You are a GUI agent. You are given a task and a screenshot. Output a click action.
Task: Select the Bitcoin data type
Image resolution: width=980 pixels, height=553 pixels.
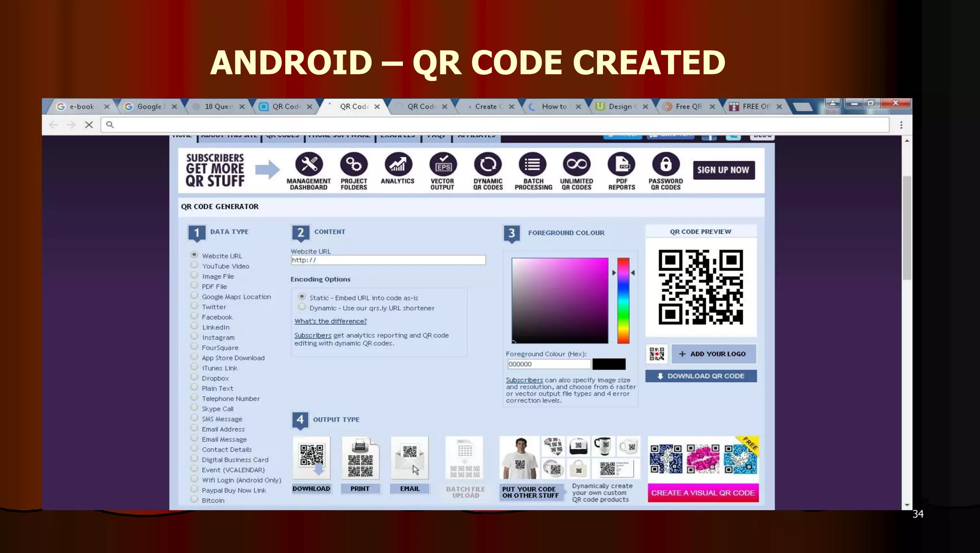(x=194, y=499)
